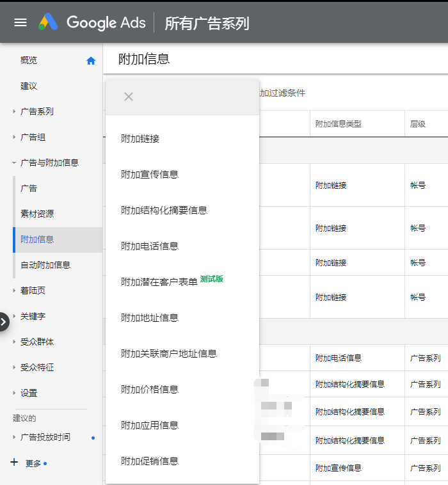Sort by the 附加信息类型 column header
Screen dimensions: 448x485
(339, 124)
